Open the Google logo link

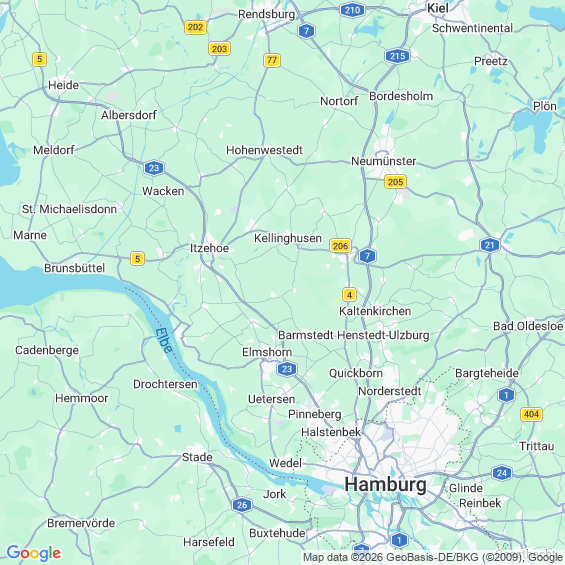pos(34,553)
